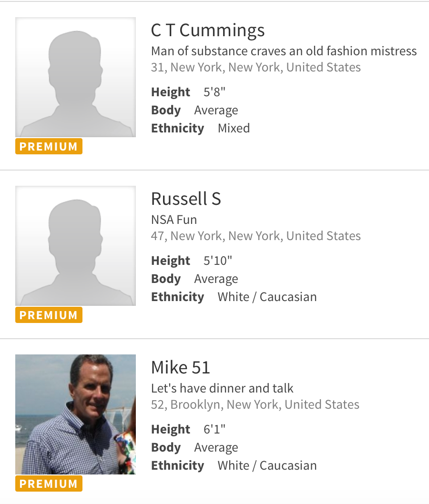Click 31, New York location line
This screenshot has height=504, width=429.
pyautogui.click(x=255, y=67)
